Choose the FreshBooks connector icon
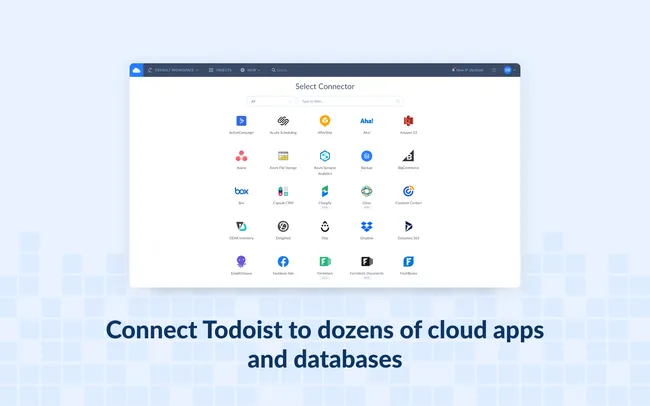The image size is (650, 406). coord(408,262)
